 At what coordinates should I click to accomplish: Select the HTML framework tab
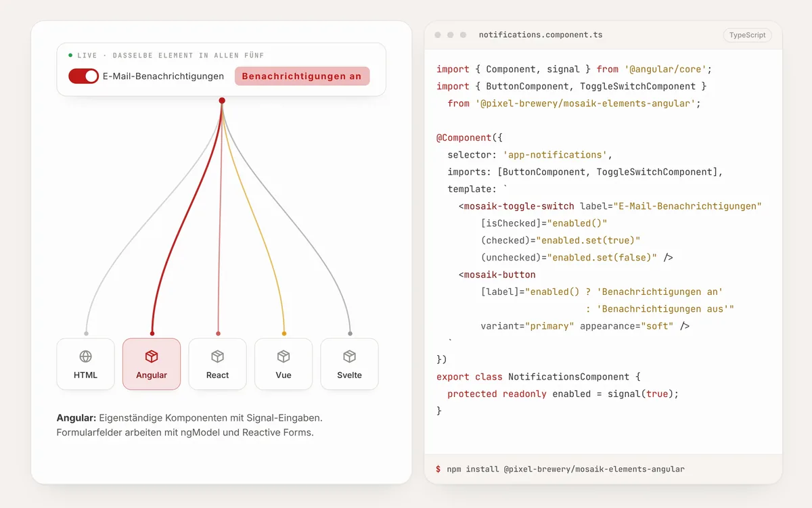coord(85,364)
